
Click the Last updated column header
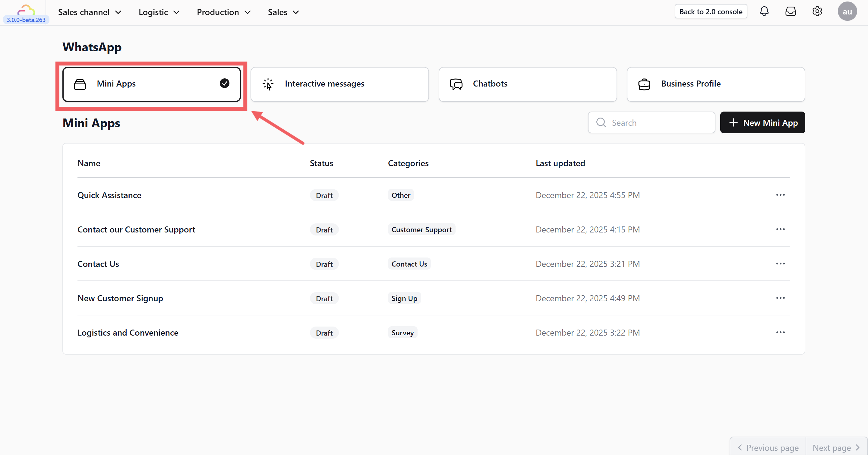(x=560, y=163)
